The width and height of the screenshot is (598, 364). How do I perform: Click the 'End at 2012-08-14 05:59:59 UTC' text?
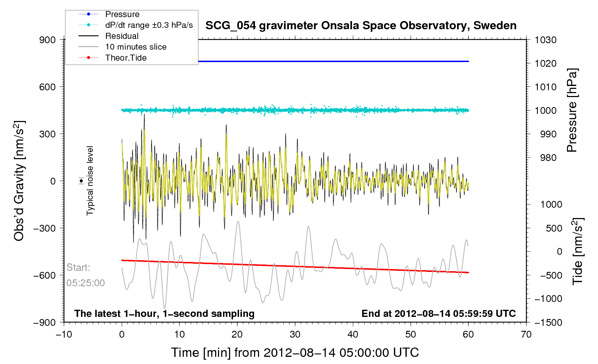pos(439,314)
